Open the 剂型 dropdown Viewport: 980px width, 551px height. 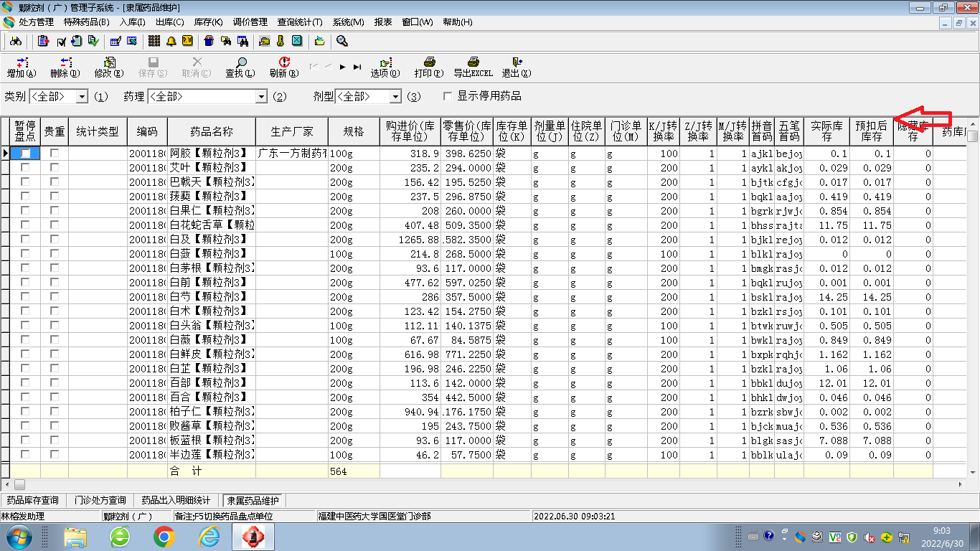395,96
